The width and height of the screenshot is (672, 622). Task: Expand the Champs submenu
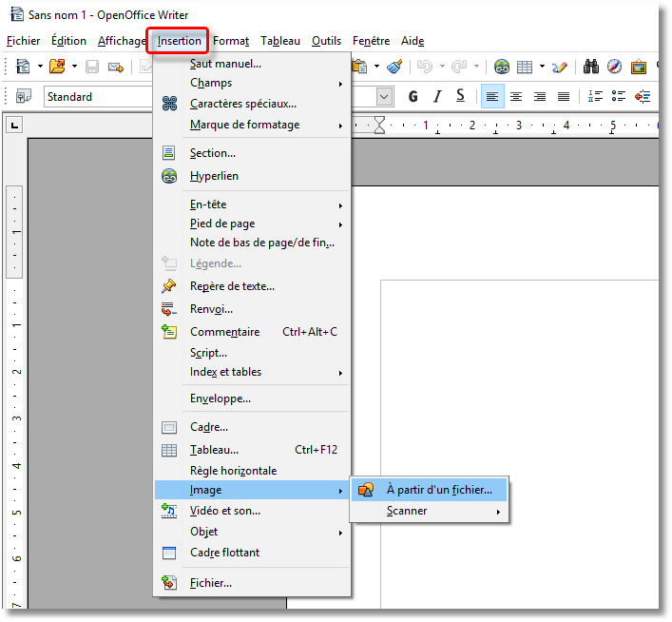(253, 83)
